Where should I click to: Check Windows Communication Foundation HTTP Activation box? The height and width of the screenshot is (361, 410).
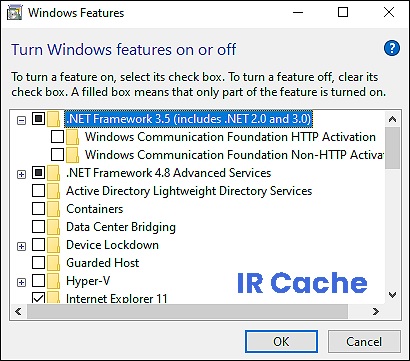(57, 137)
